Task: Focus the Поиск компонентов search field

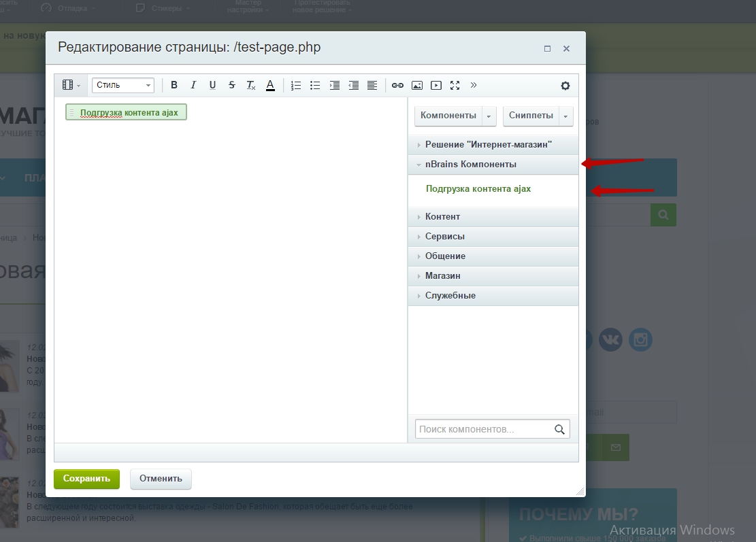Action: (492, 429)
